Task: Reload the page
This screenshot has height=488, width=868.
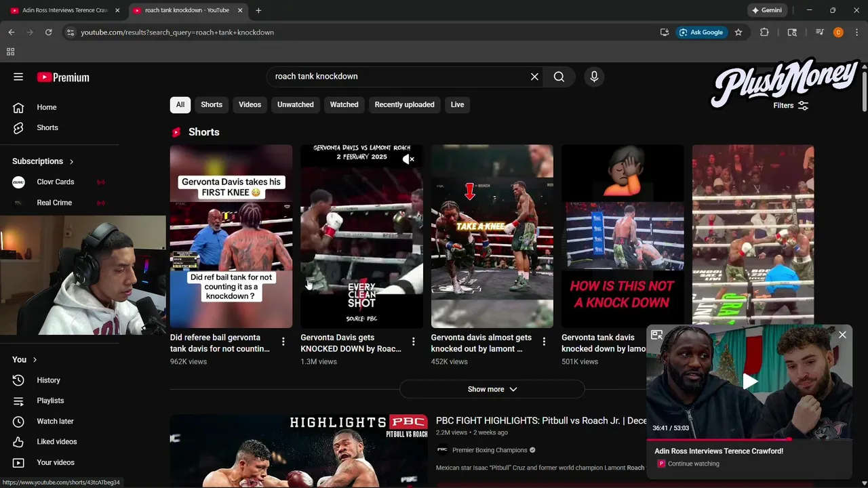Action: pyautogui.click(x=48, y=32)
